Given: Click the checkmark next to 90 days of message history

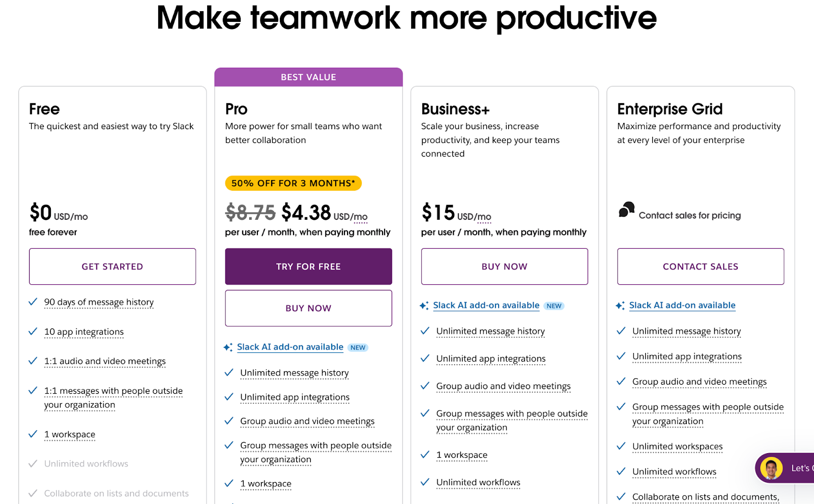Looking at the screenshot, I should coord(33,302).
